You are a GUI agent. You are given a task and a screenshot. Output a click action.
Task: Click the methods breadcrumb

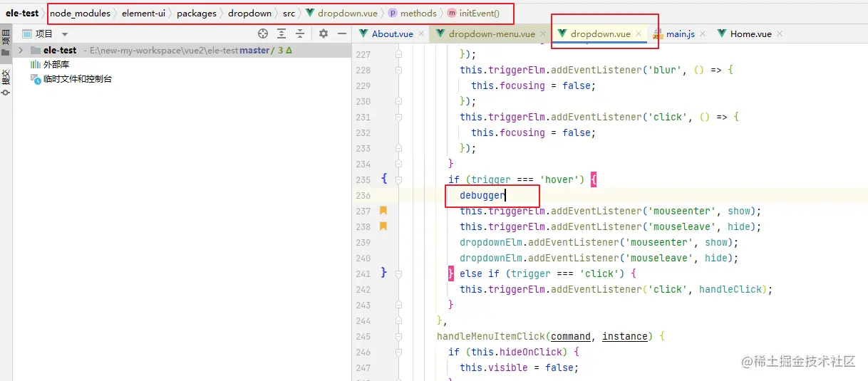413,13
